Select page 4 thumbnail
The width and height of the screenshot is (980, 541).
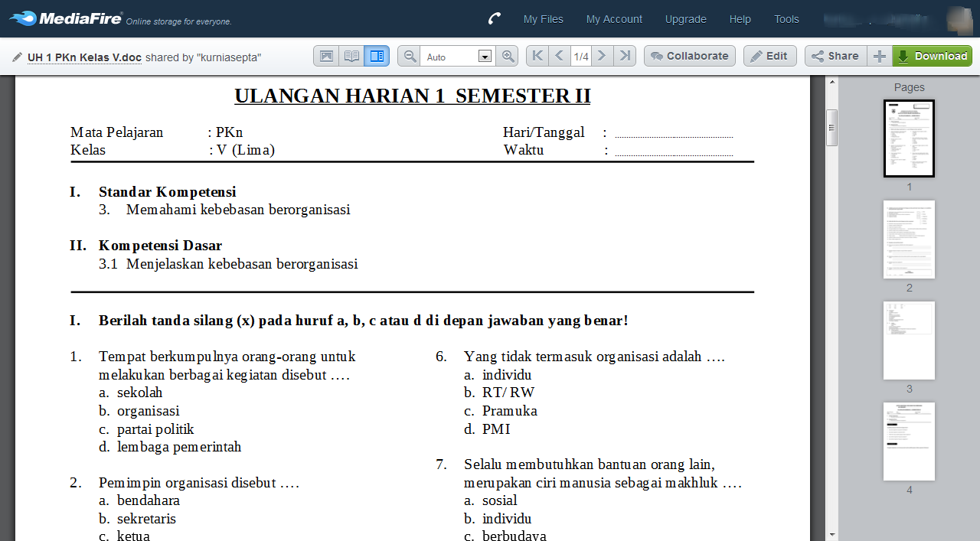tap(909, 442)
